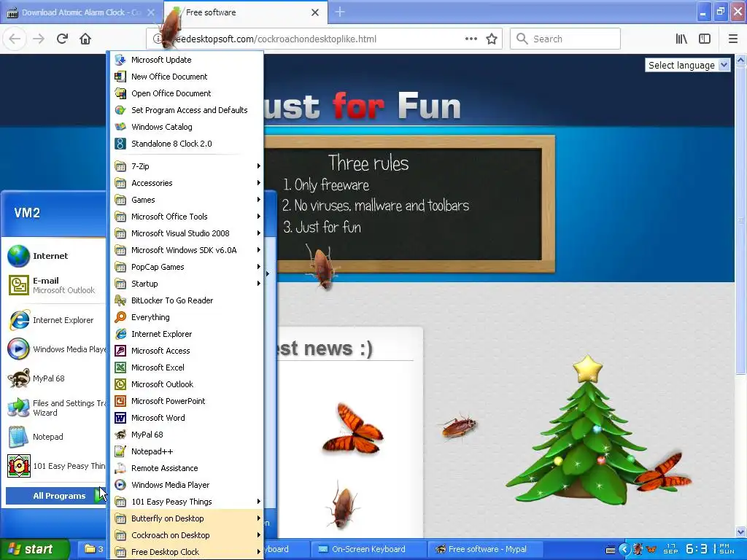747x560 pixels.
Task: Expand the 7-Zip program folder
Action: coord(186,166)
